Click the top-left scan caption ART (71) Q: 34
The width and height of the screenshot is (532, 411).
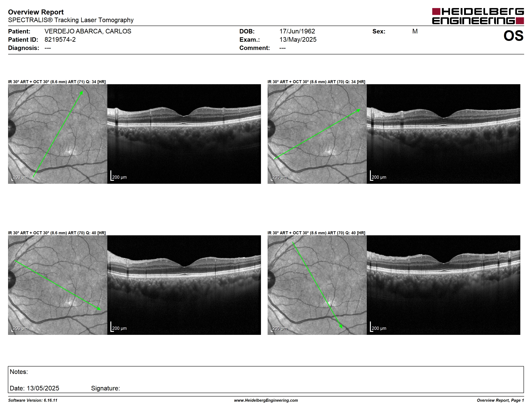(x=57, y=82)
